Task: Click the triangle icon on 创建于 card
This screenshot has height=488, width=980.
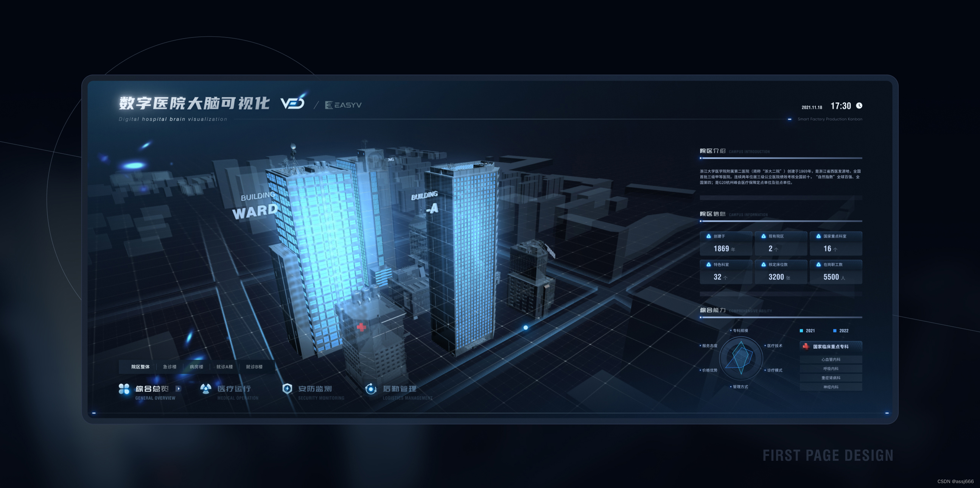Action: coord(708,236)
